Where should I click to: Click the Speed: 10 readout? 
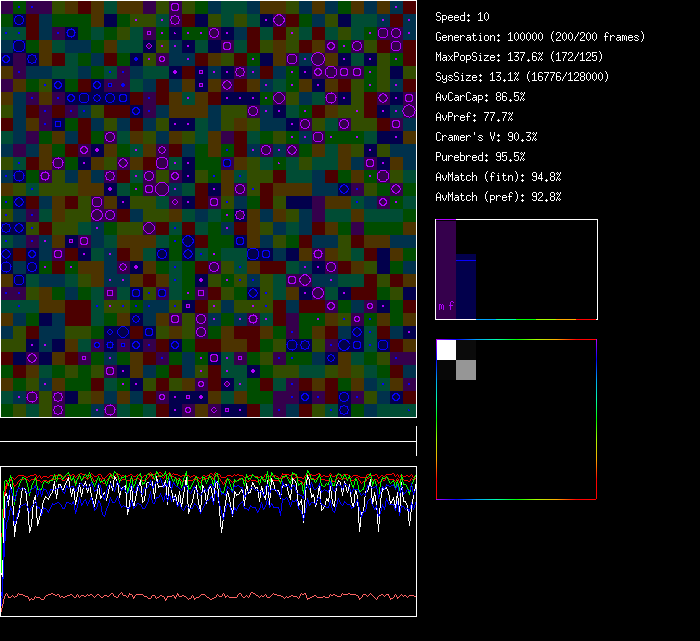pyautogui.click(x=463, y=17)
